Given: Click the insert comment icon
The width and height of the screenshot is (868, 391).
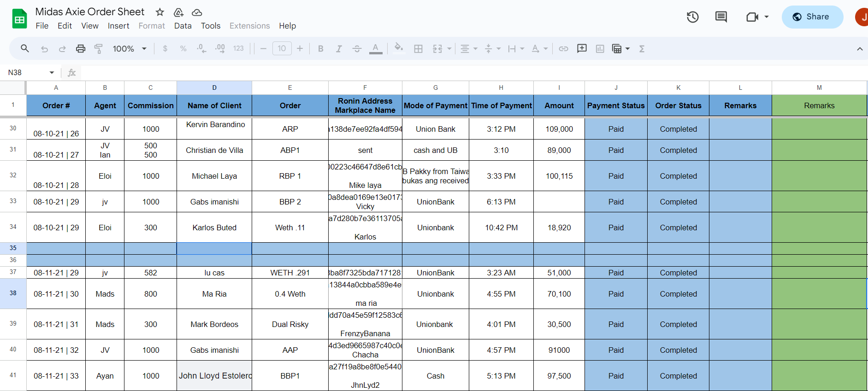Looking at the screenshot, I should tap(582, 49).
